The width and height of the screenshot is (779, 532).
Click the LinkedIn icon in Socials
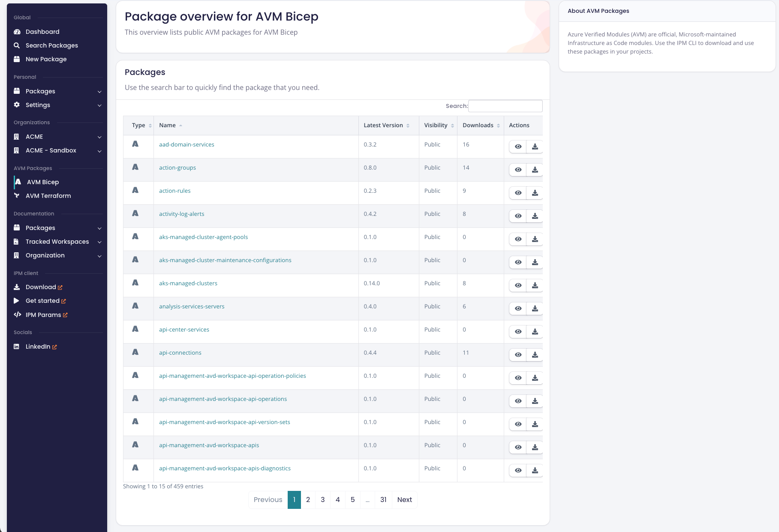(16, 347)
